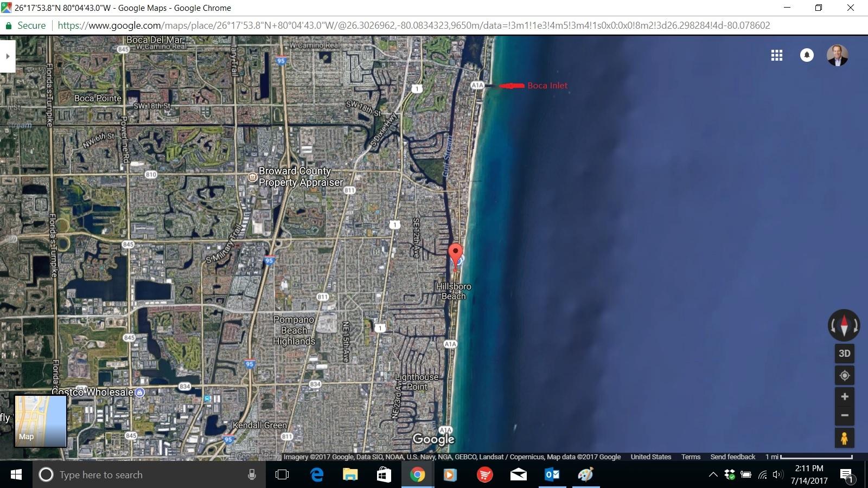
Task: Open the Terms link
Action: 691,457
